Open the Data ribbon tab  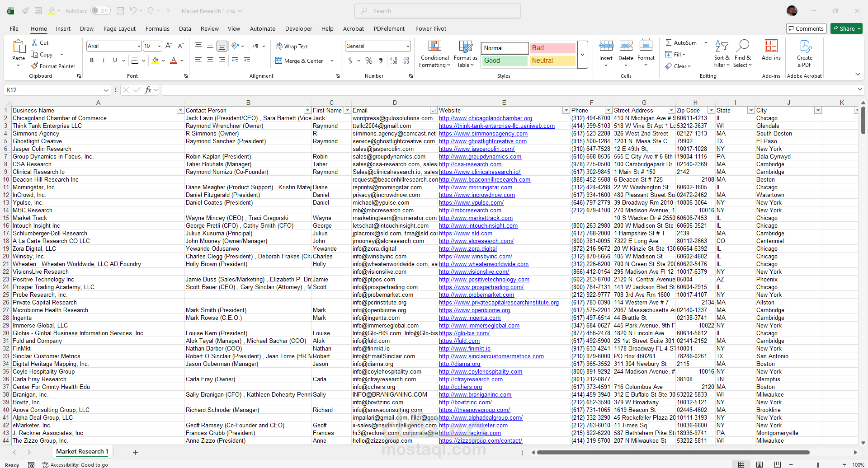tap(185, 28)
